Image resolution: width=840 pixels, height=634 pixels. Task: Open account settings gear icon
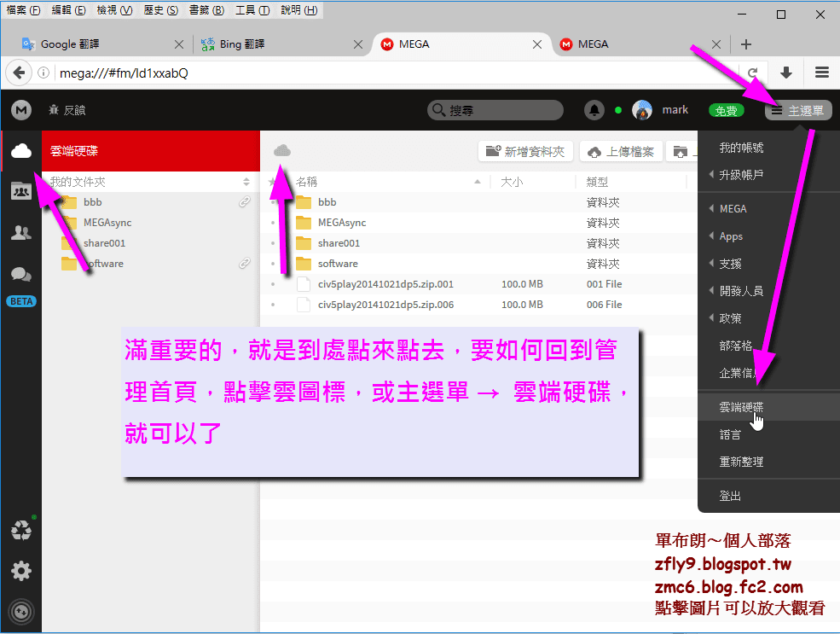[x=21, y=571]
